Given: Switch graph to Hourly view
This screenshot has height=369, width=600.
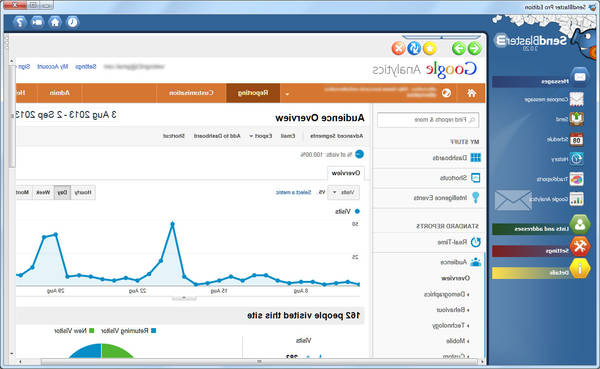Looking at the screenshot, I should (x=83, y=192).
